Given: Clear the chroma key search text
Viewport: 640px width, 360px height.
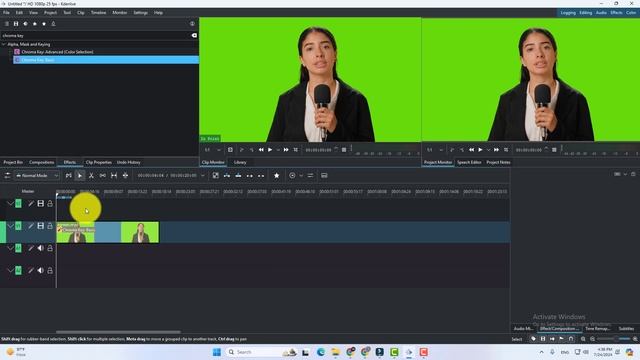Looking at the screenshot, I should click(x=194, y=36).
